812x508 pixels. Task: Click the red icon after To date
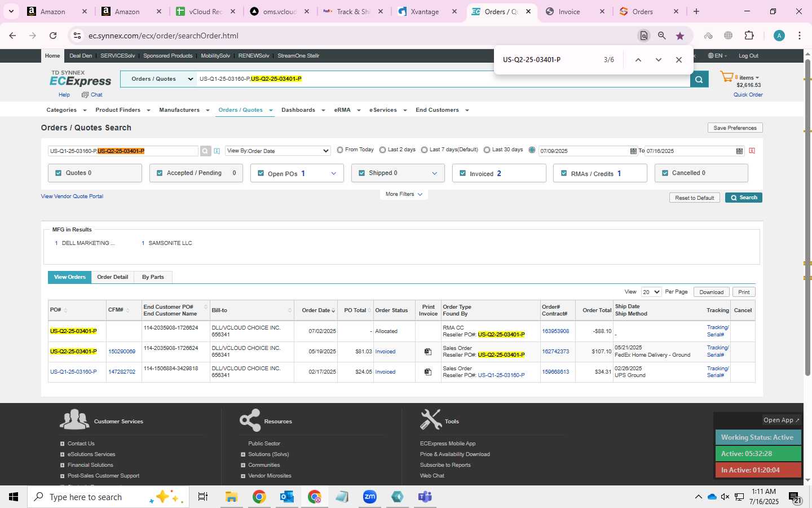[x=752, y=151]
